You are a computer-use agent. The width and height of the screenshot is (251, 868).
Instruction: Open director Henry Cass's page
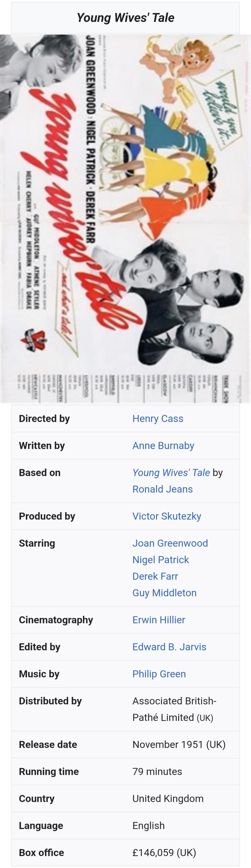tap(158, 419)
